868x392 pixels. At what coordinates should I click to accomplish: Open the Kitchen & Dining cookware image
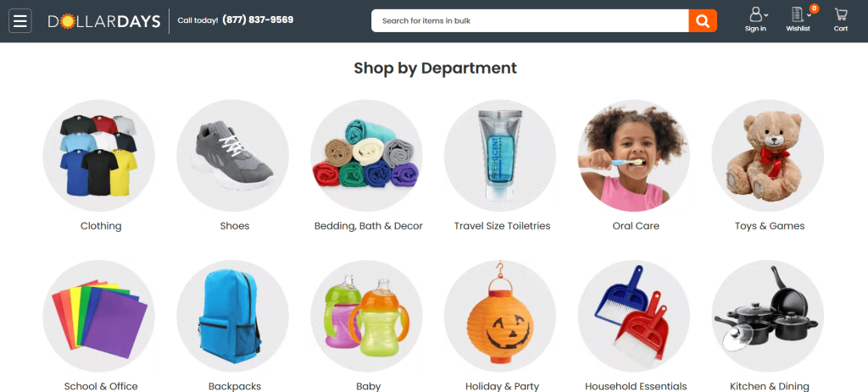pos(768,317)
